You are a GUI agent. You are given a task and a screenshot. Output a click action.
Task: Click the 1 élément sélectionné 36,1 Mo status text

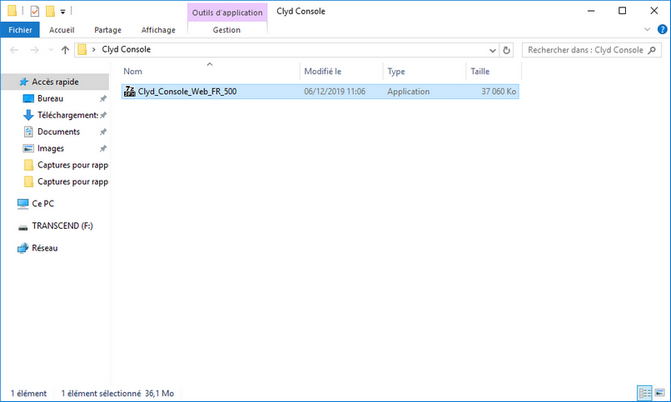(117, 393)
